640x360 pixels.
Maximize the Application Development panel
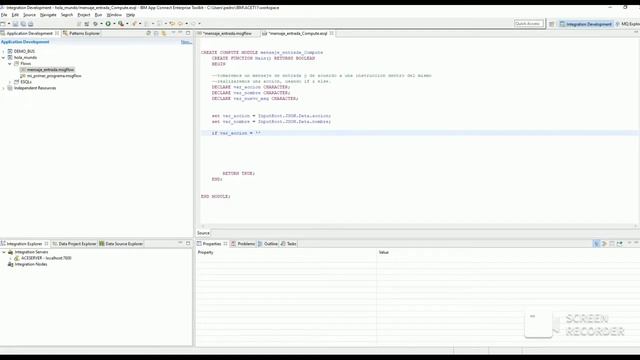point(188,33)
